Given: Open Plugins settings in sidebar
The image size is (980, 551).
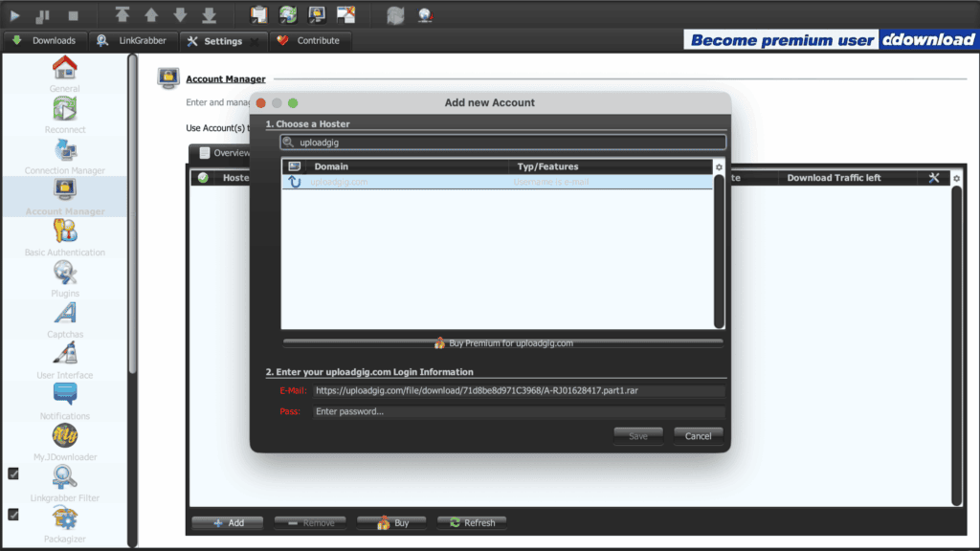Looking at the screenshot, I should (x=64, y=278).
